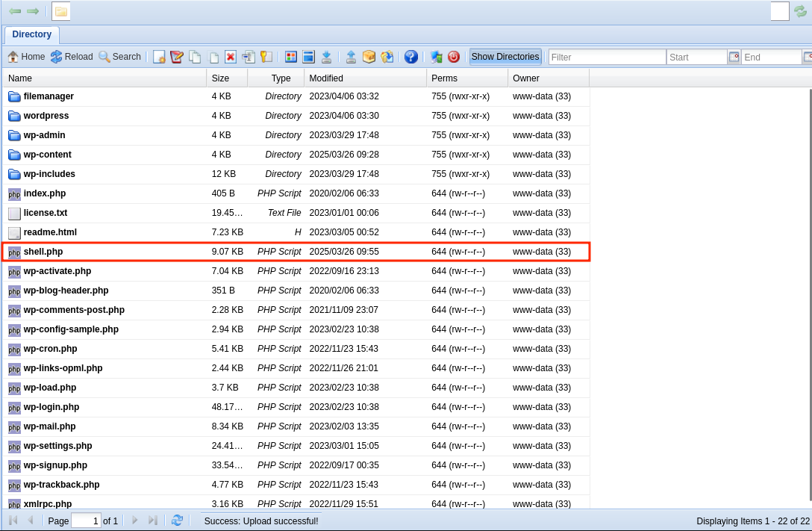Click the green refresh icon at the top right
812x531 pixels.
[x=801, y=11]
